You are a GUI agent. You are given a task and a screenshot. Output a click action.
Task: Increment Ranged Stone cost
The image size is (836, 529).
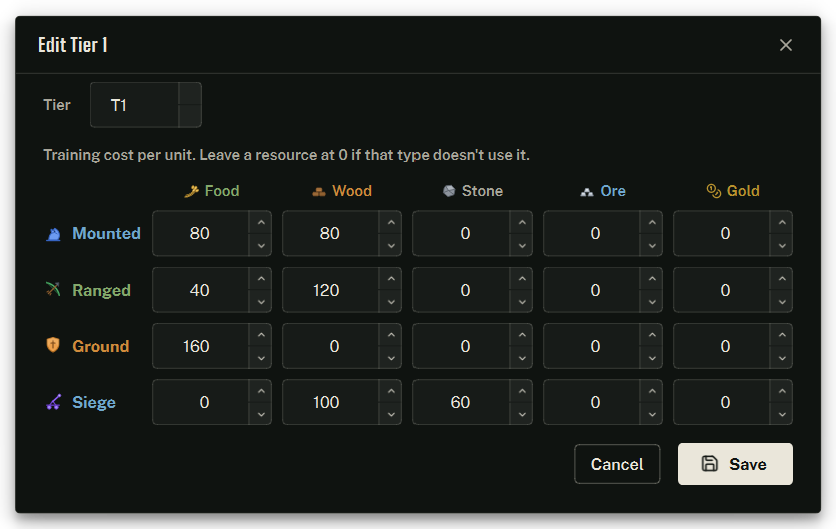coord(521,278)
